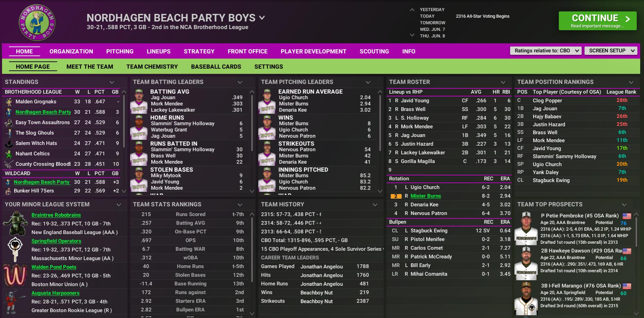Open the Mister Burns player link

click(x=425, y=196)
